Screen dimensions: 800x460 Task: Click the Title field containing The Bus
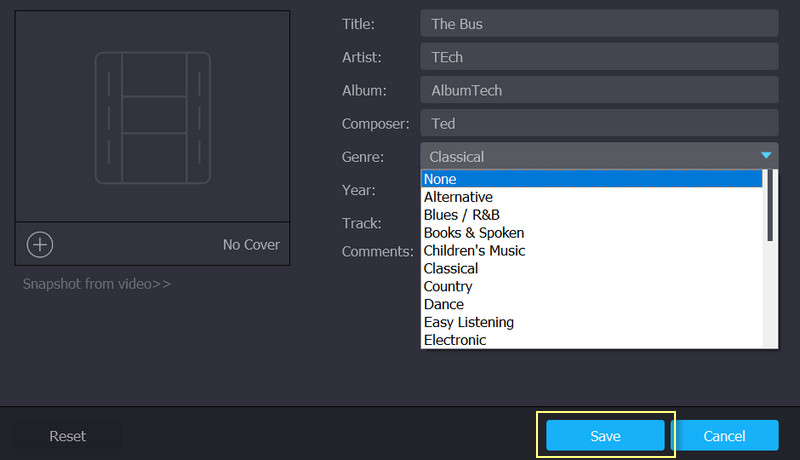click(x=599, y=23)
